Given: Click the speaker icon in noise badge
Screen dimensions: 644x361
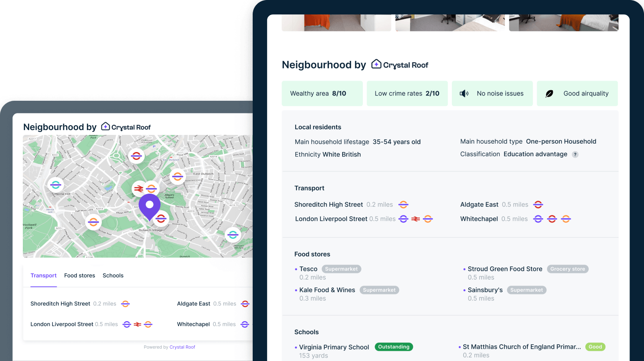Looking at the screenshot, I should coord(464,94).
